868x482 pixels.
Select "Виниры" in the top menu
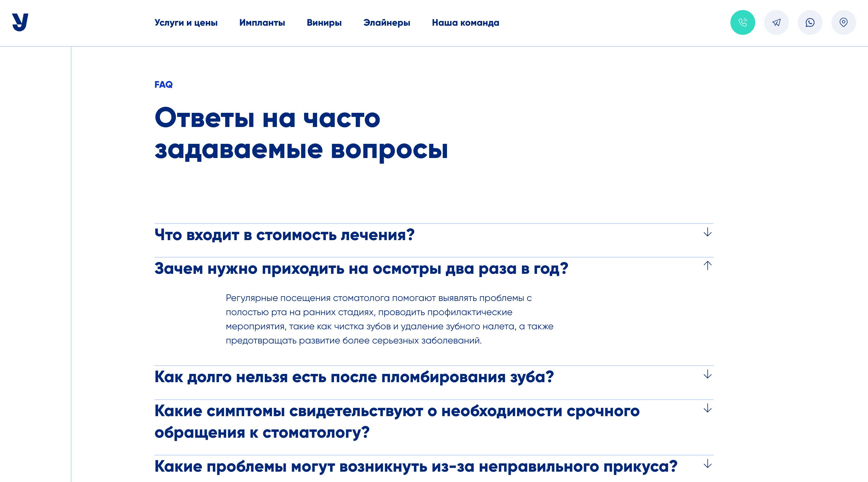click(x=324, y=22)
